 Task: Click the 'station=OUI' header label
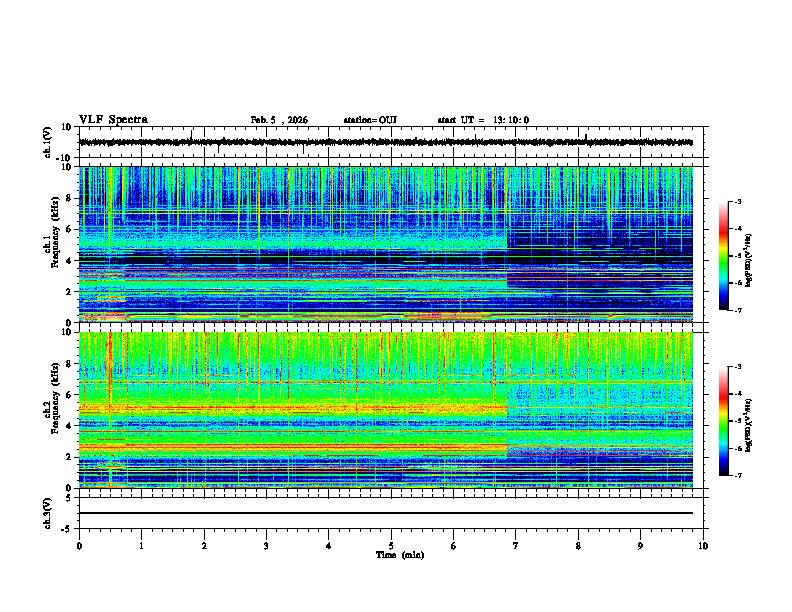[x=370, y=120]
